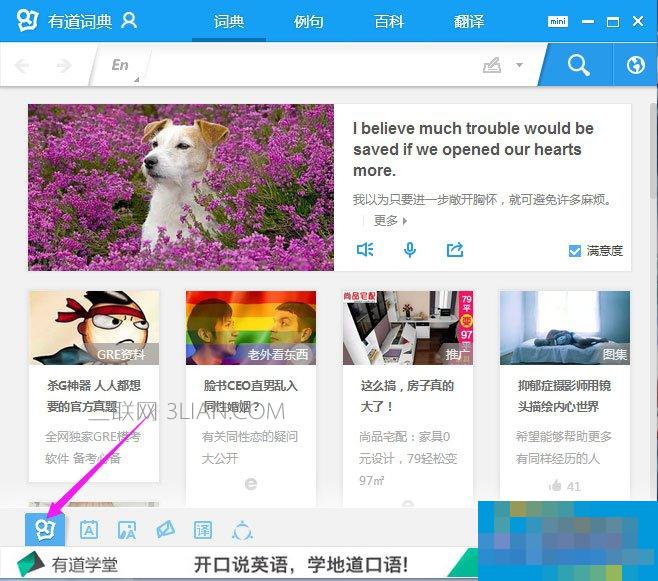This screenshot has width=658, height=581.
Task: Switch to the 翻译 tab
Action: 468,21
